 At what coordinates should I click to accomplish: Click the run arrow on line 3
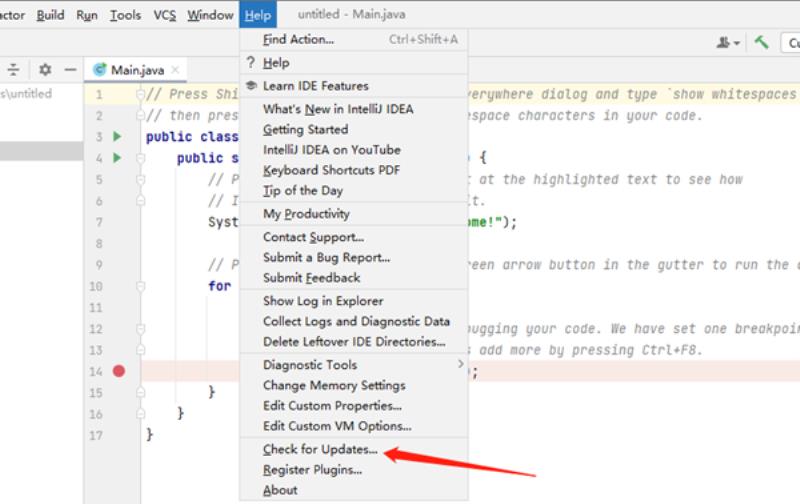tap(117, 136)
